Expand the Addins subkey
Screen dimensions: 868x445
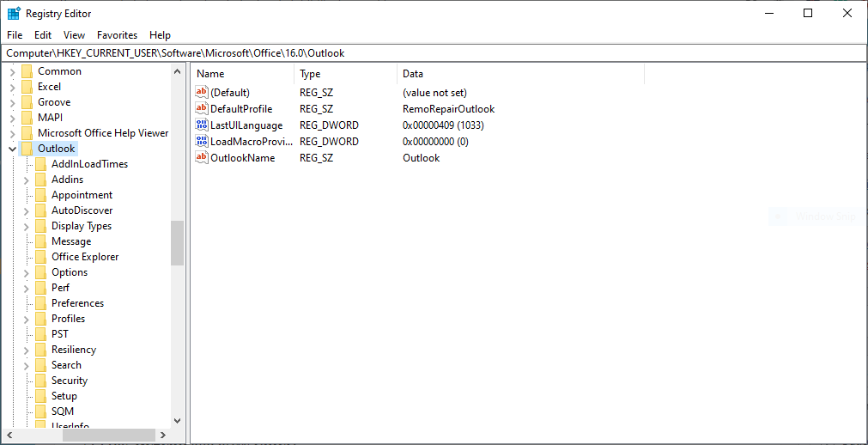click(x=26, y=180)
